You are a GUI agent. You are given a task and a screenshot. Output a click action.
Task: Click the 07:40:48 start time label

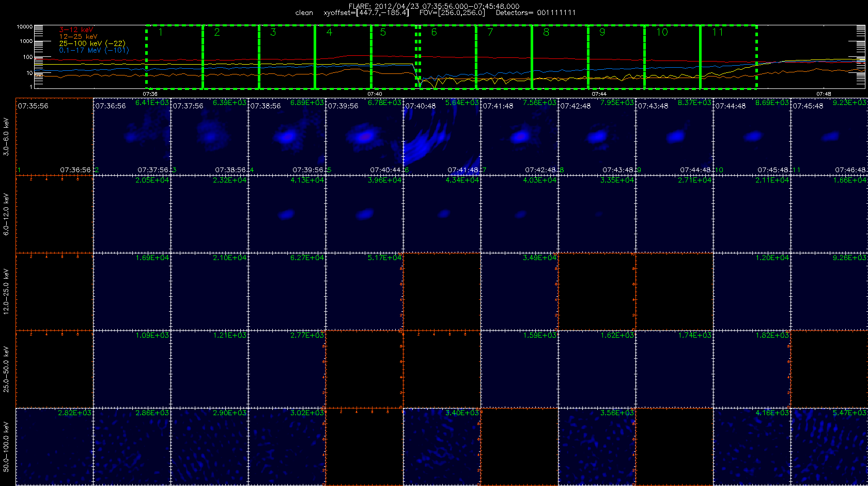(x=420, y=106)
